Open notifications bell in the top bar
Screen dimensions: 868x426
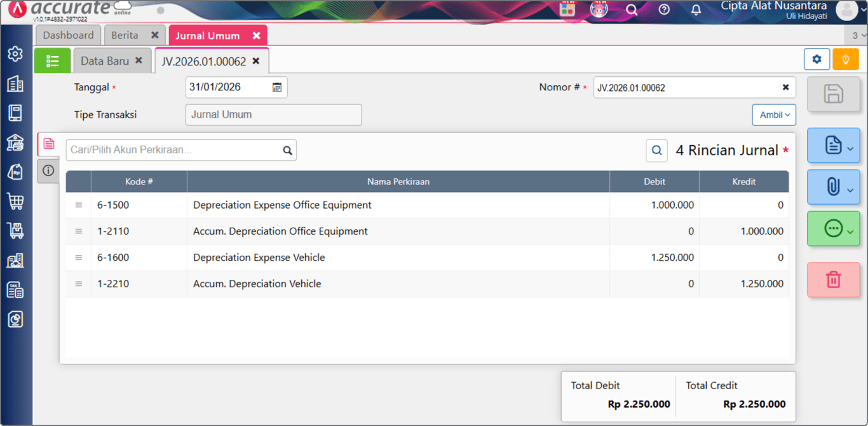pyautogui.click(x=696, y=10)
